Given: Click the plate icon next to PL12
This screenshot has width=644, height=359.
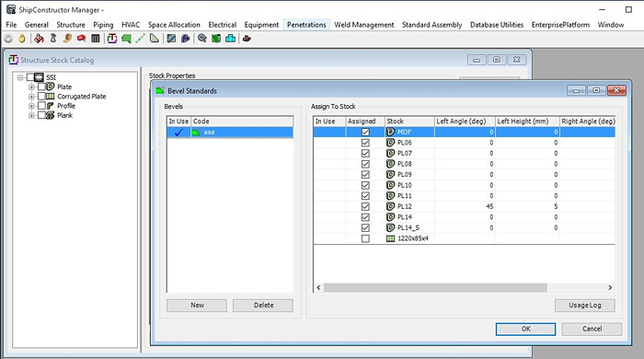Looking at the screenshot, I should coord(391,206).
